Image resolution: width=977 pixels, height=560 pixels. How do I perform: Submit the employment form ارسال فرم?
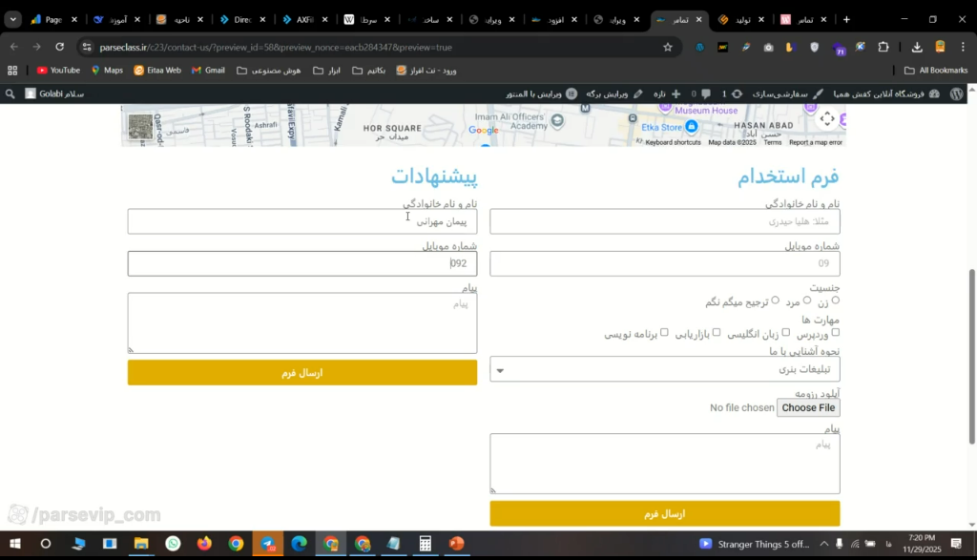664,514
